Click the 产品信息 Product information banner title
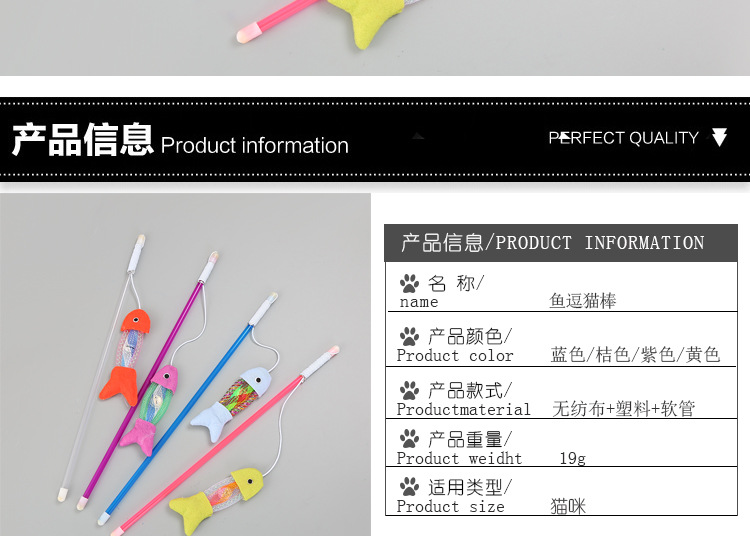 (180, 140)
